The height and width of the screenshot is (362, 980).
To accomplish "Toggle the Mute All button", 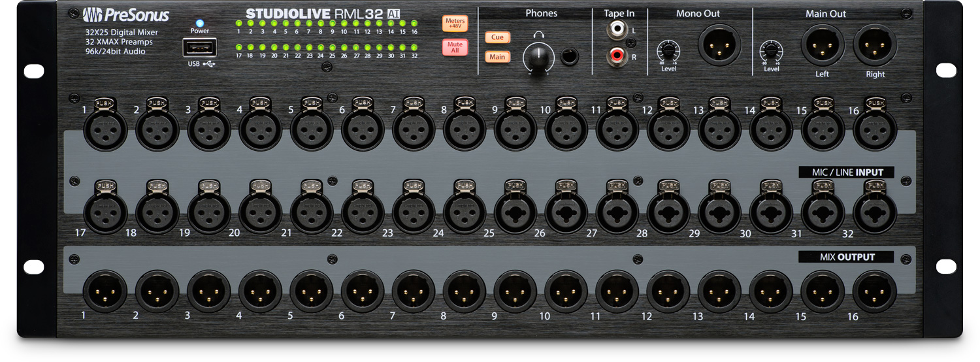I will 455,48.
